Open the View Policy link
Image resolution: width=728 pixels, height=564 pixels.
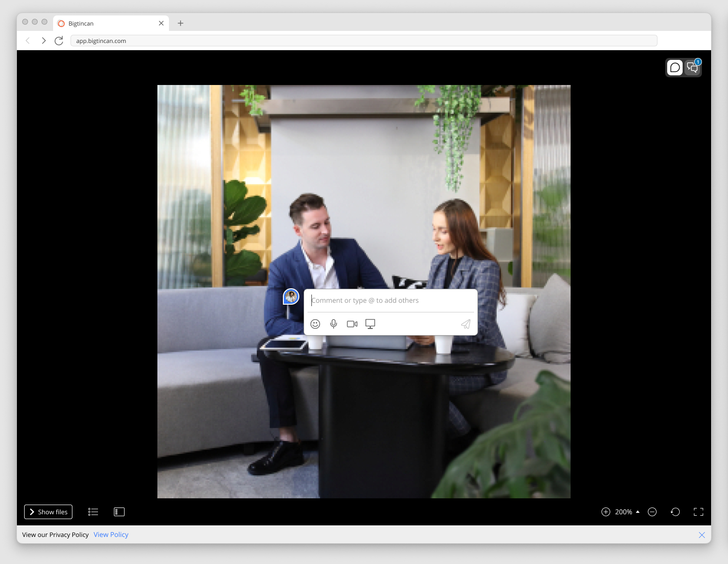click(x=111, y=535)
